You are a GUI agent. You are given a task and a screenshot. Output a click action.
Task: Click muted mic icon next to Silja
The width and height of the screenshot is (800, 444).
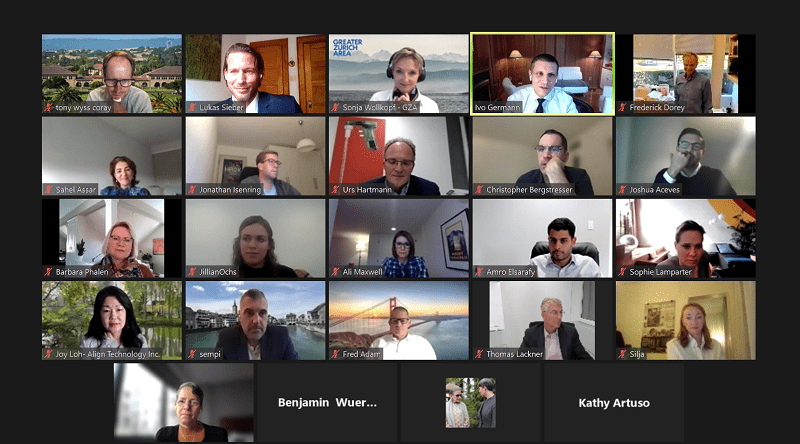[x=622, y=354]
